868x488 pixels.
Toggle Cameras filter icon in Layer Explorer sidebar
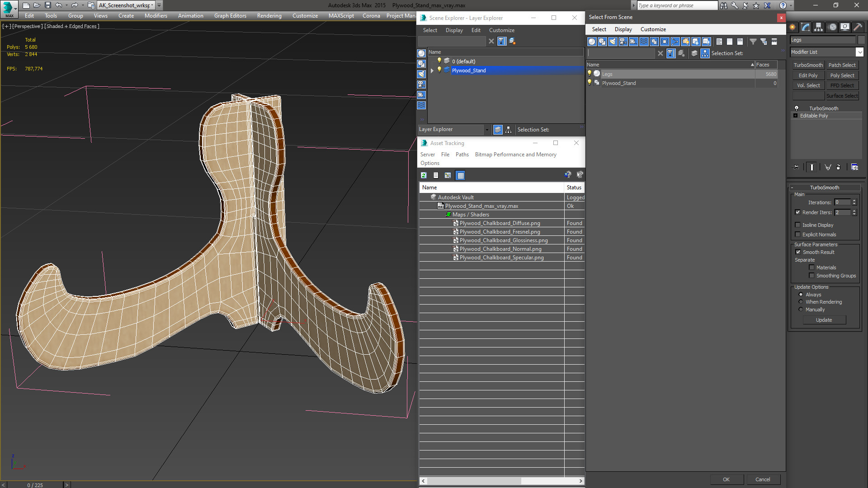[x=421, y=84]
